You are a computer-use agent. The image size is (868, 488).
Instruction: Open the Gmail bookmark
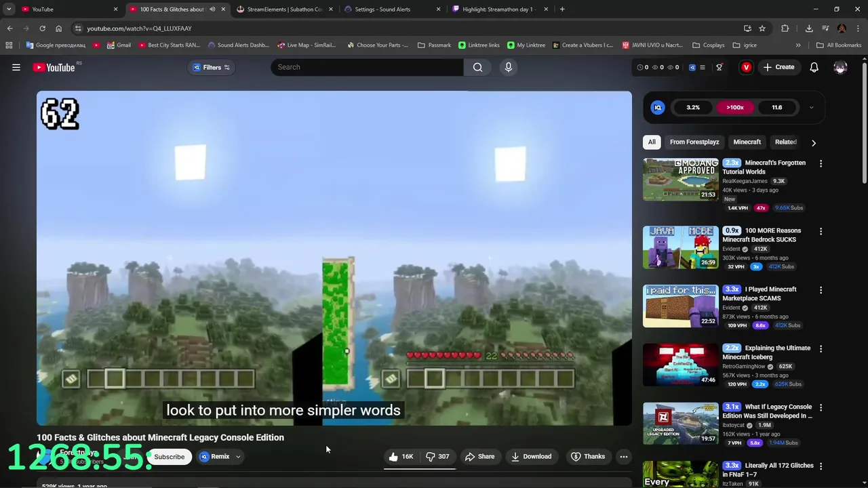click(x=119, y=45)
